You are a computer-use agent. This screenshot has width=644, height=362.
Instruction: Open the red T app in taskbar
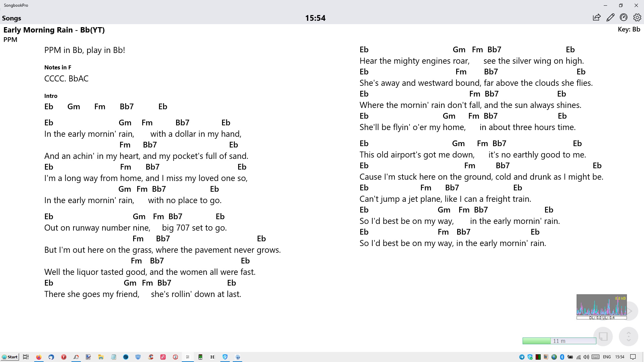pyautogui.click(x=63, y=357)
